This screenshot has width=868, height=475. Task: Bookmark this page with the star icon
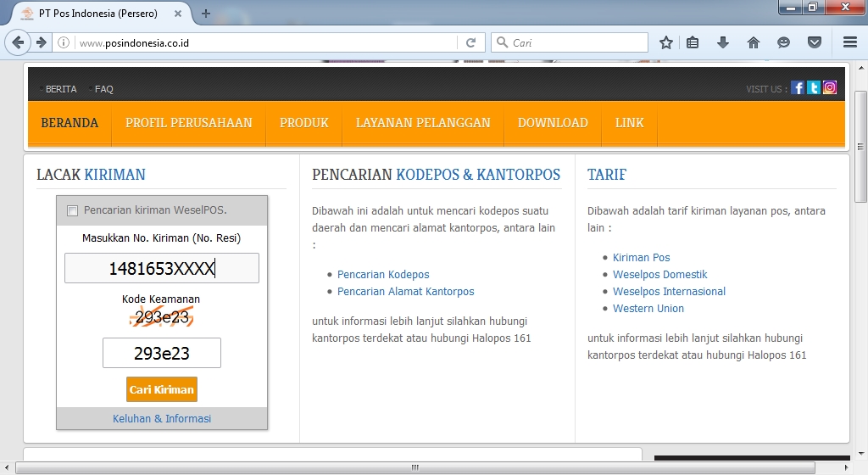tap(666, 42)
